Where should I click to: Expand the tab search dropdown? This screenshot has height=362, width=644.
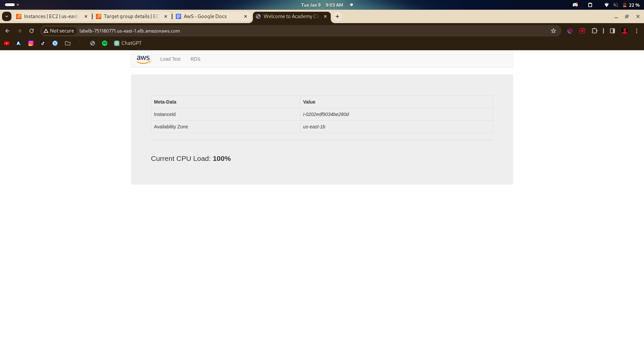7,16
